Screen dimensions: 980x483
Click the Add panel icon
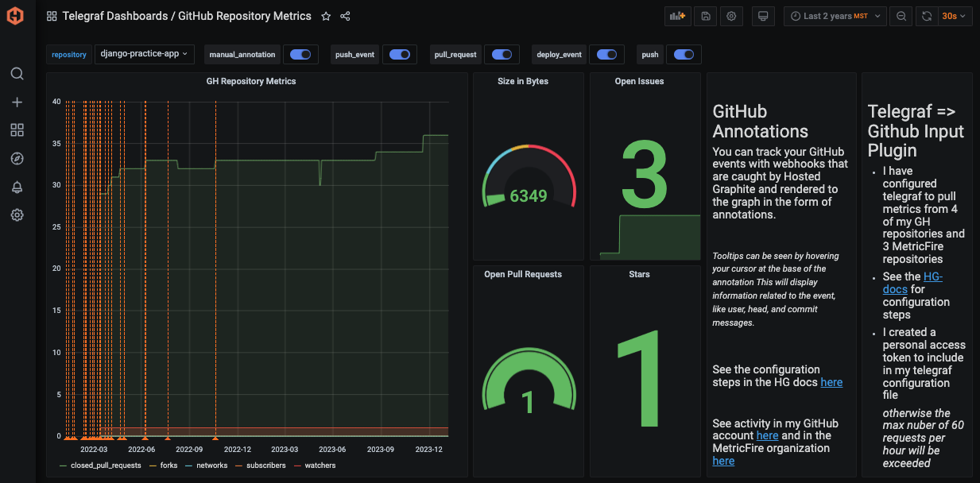(x=676, y=16)
